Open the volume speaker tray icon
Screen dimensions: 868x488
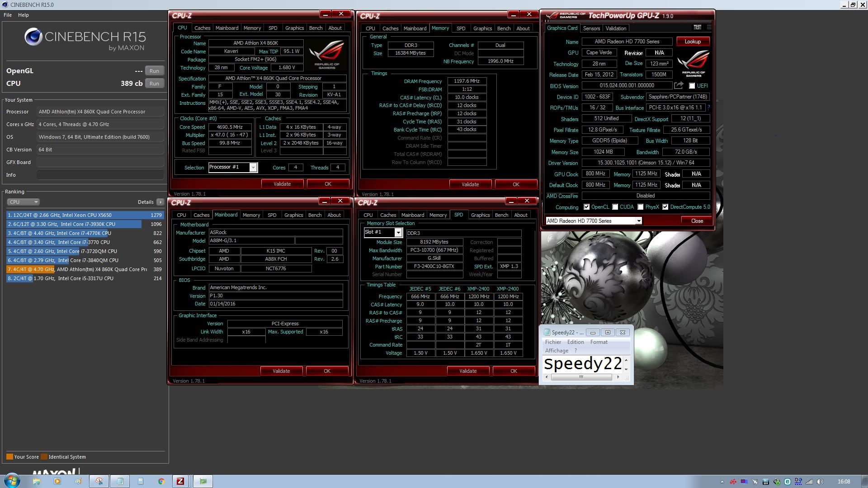point(820,482)
